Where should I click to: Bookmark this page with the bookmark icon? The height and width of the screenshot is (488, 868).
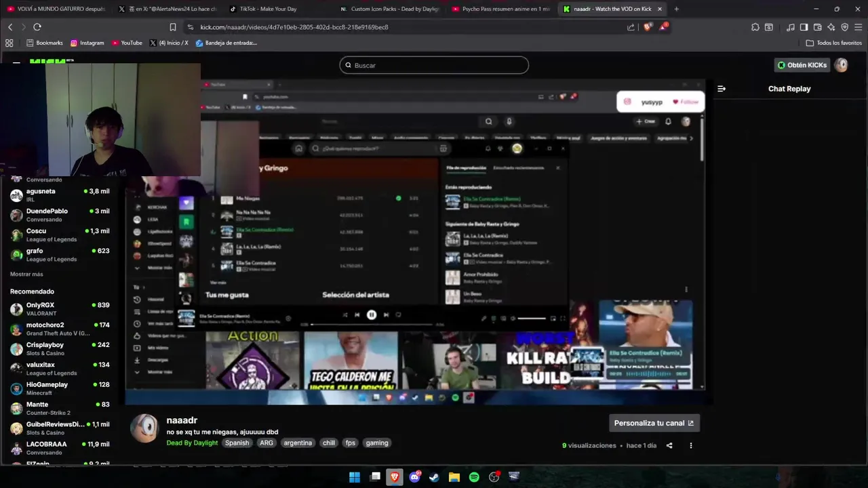coord(173,27)
